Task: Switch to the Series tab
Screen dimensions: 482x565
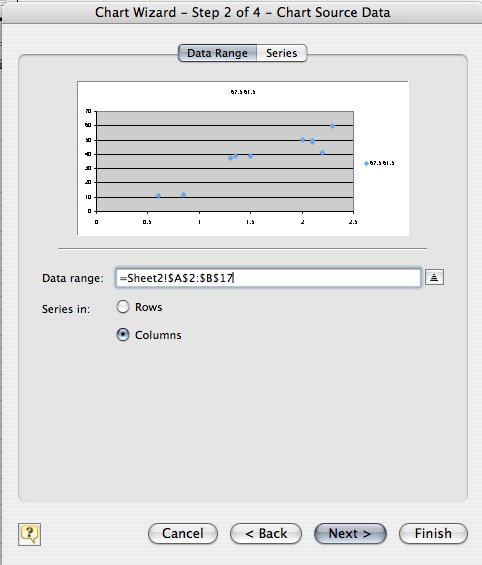Action: [x=282, y=53]
